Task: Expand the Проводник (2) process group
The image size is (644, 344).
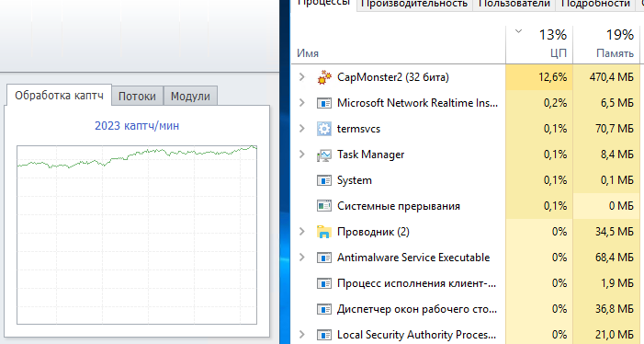Action: [x=302, y=232]
